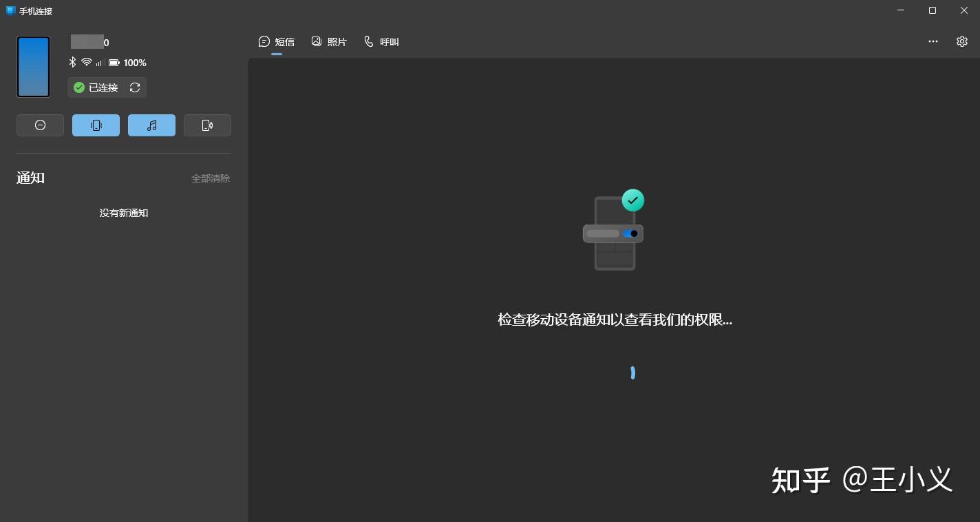Click the 没有新通知 text
980x522 pixels.
(124, 213)
